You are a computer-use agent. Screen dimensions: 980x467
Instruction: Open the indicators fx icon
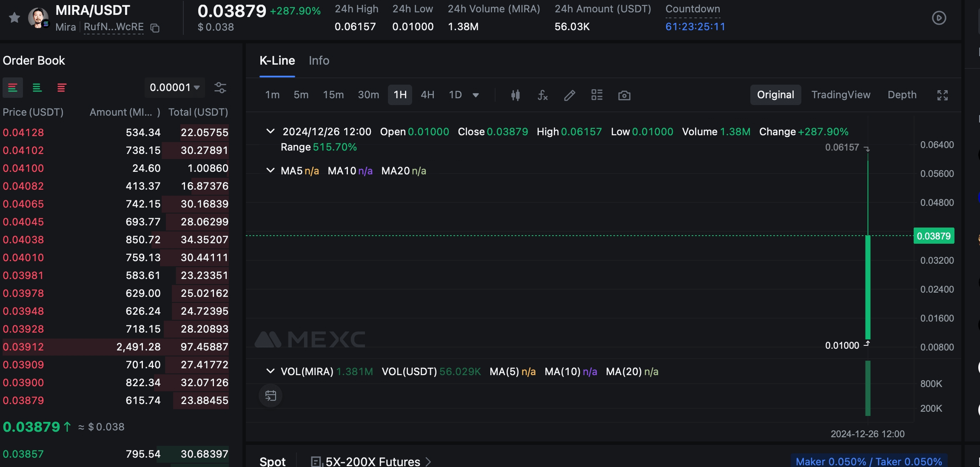542,95
